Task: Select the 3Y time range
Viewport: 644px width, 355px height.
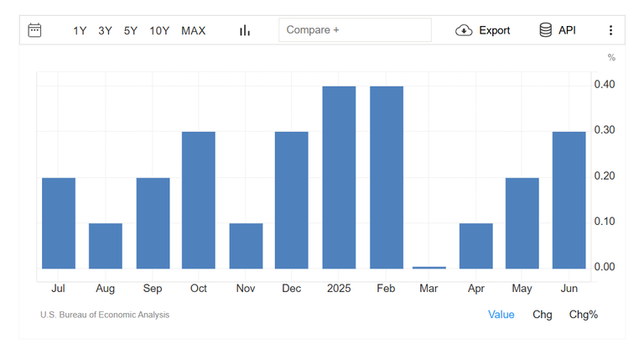Action: point(105,31)
